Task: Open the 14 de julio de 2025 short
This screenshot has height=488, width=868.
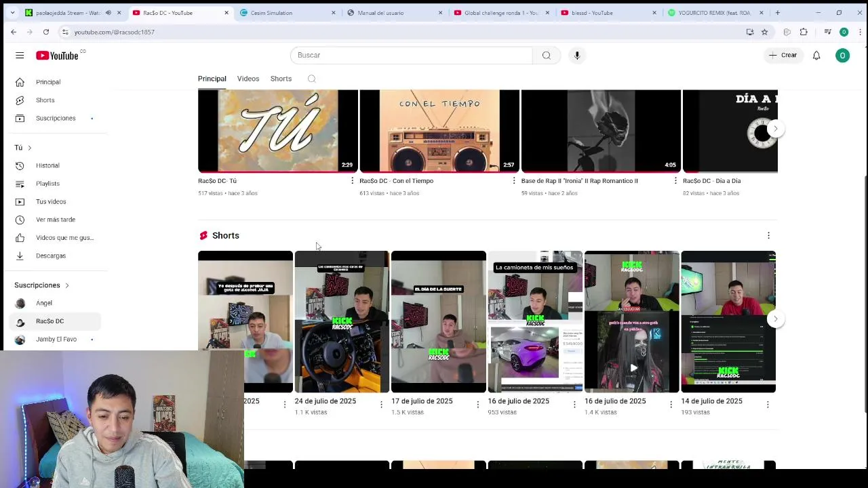Action: (728, 322)
